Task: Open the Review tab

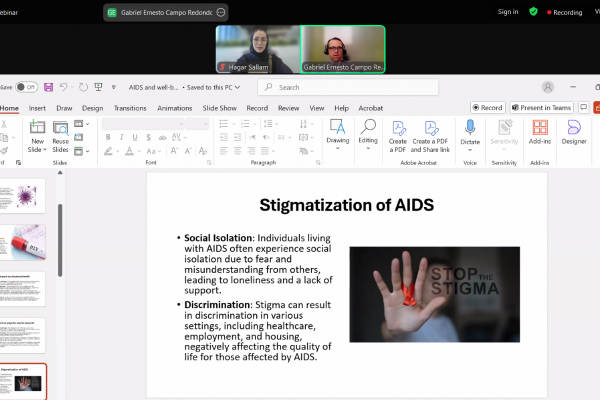Action: (289, 108)
